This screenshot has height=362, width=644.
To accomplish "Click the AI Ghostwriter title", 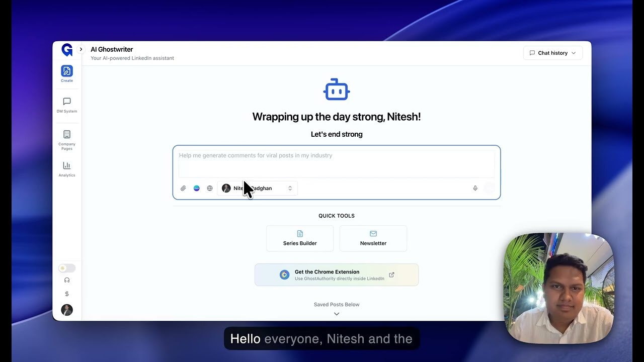I will click(112, 49).
